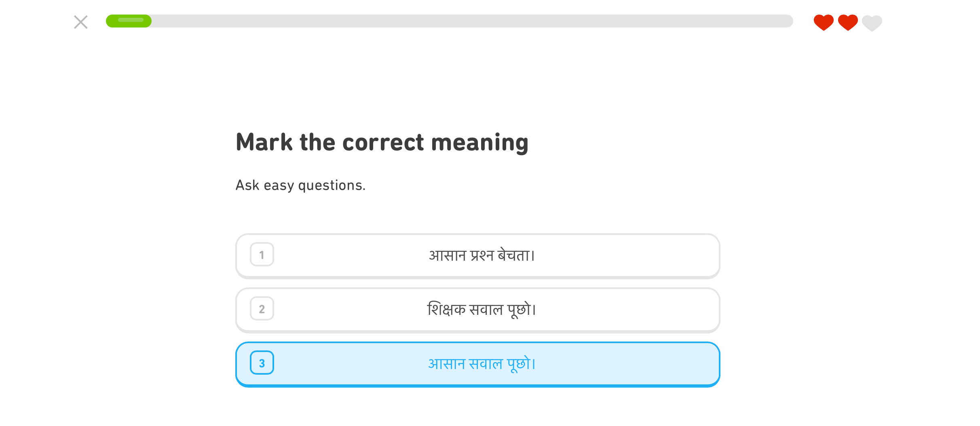Click the second red heart icon

848,22
